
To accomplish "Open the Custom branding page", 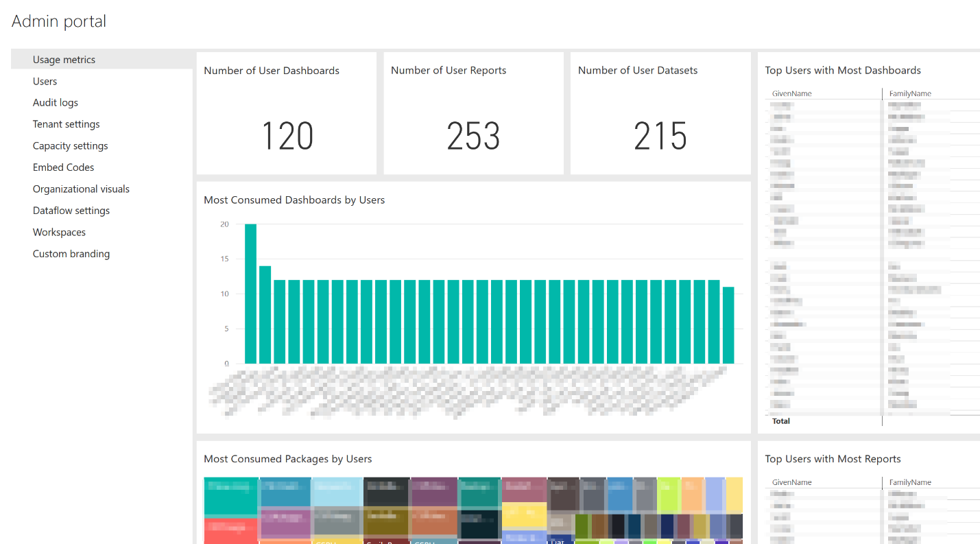I will [71, 253].
